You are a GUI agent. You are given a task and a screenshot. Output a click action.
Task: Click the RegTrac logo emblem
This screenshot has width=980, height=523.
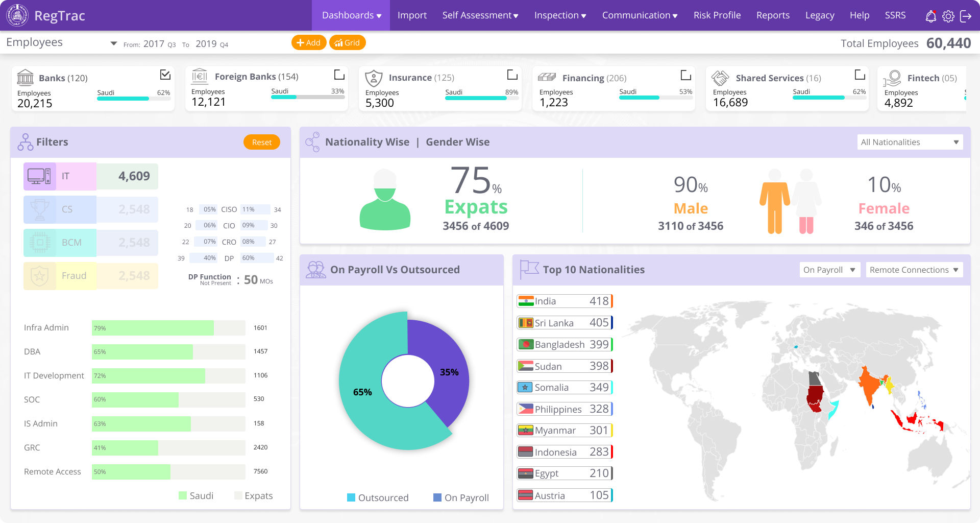click(x=17, y=15)
